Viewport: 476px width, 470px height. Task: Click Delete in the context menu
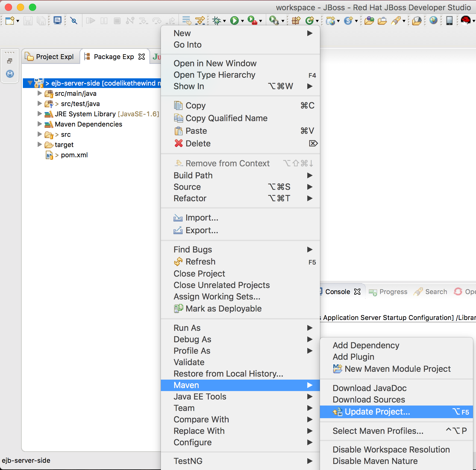240,143
